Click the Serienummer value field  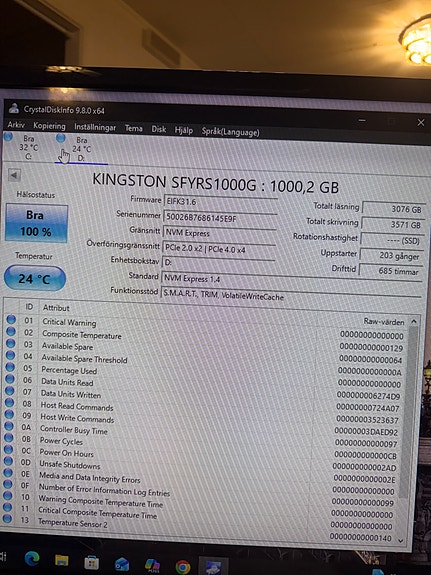point(220,217)
